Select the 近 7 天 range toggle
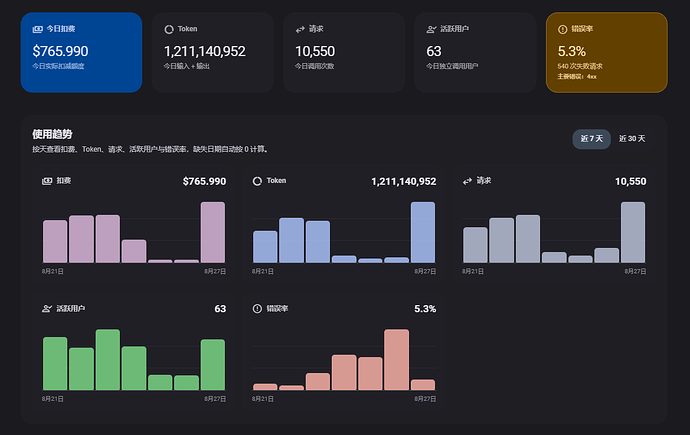This screenshot has height=435, width=690. point(591,139)
